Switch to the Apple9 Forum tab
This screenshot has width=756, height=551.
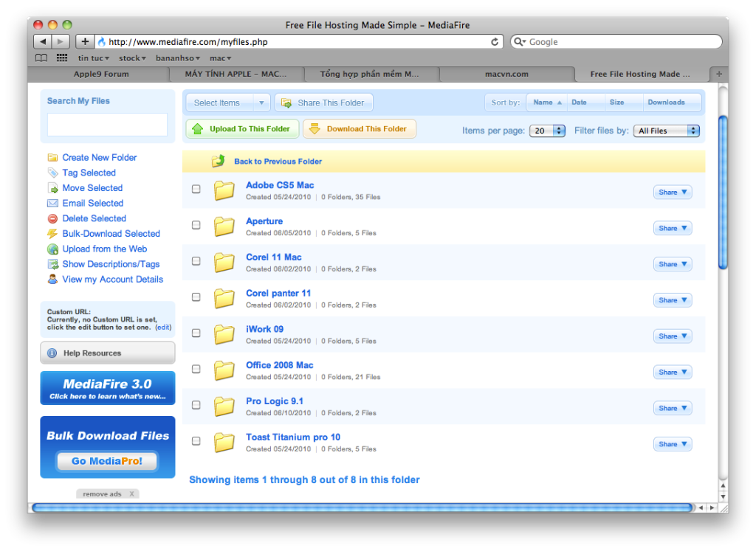coord(100,74)
